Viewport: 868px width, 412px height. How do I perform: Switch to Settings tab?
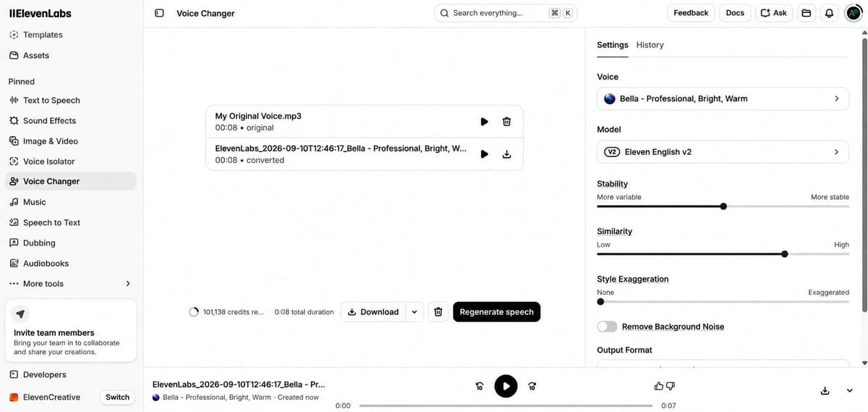tap(612, 45)
